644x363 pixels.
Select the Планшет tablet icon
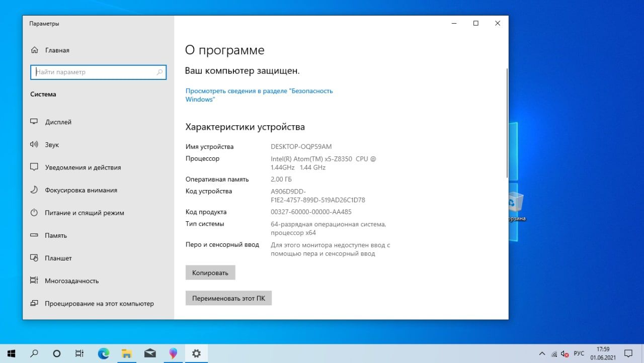[34, 258]
